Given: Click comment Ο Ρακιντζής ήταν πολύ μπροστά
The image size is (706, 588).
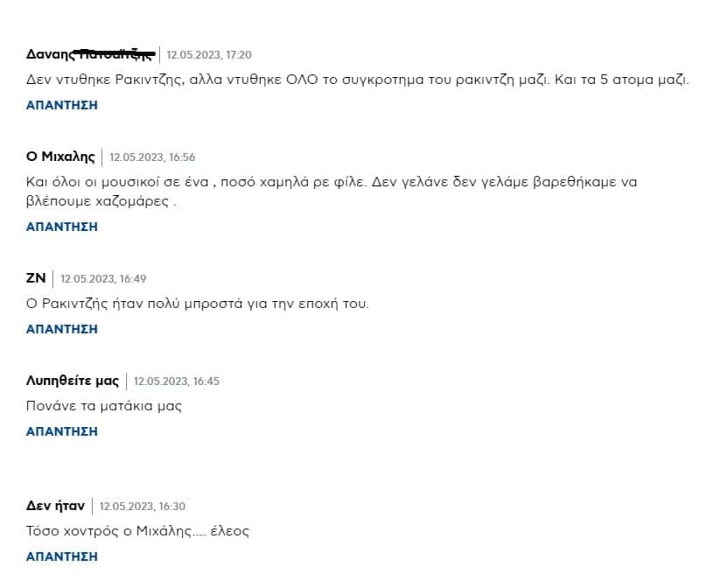Looking at the screenshot, I should click(x=197, y=304).
